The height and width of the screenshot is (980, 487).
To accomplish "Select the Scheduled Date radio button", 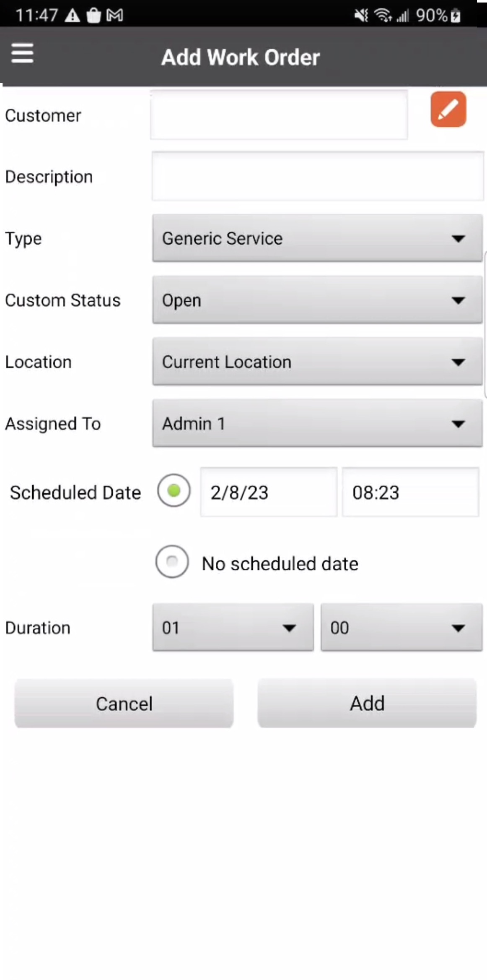I will tap(174, 490).
